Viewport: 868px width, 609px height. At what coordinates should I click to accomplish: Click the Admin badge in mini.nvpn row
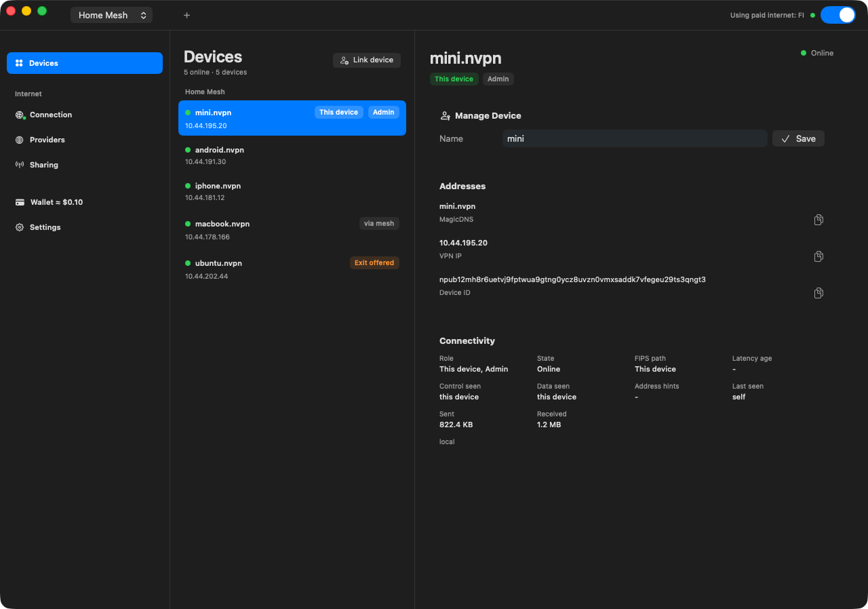[384, 113]
